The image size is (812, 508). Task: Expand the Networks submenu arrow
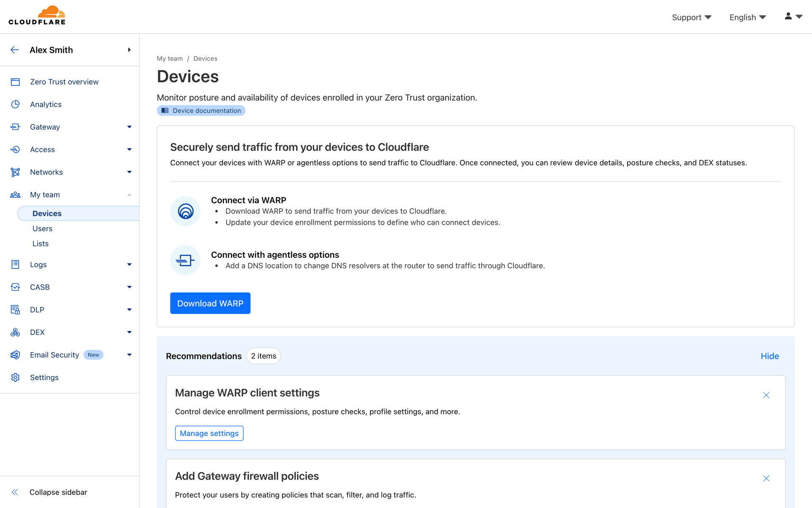tap(129, 172)
